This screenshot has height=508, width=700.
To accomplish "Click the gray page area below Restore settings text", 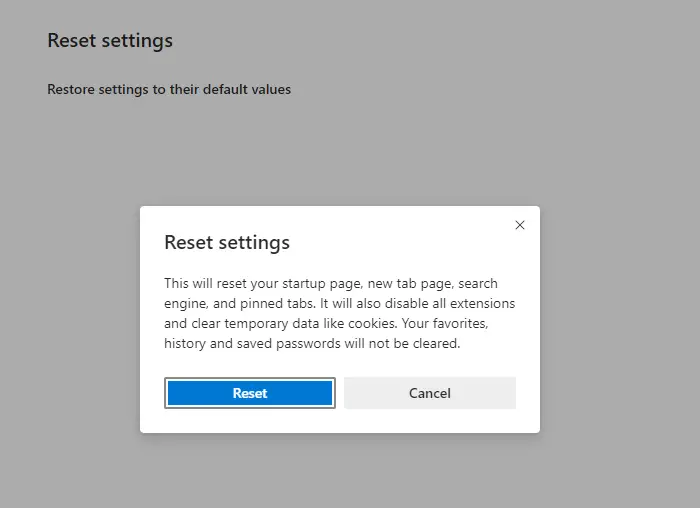I will (170, 150).
